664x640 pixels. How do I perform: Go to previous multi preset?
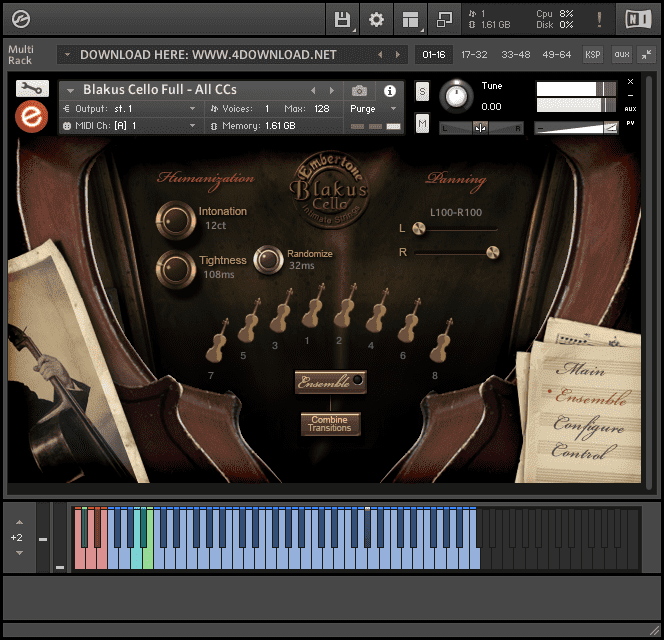click(x=380, y=55)
